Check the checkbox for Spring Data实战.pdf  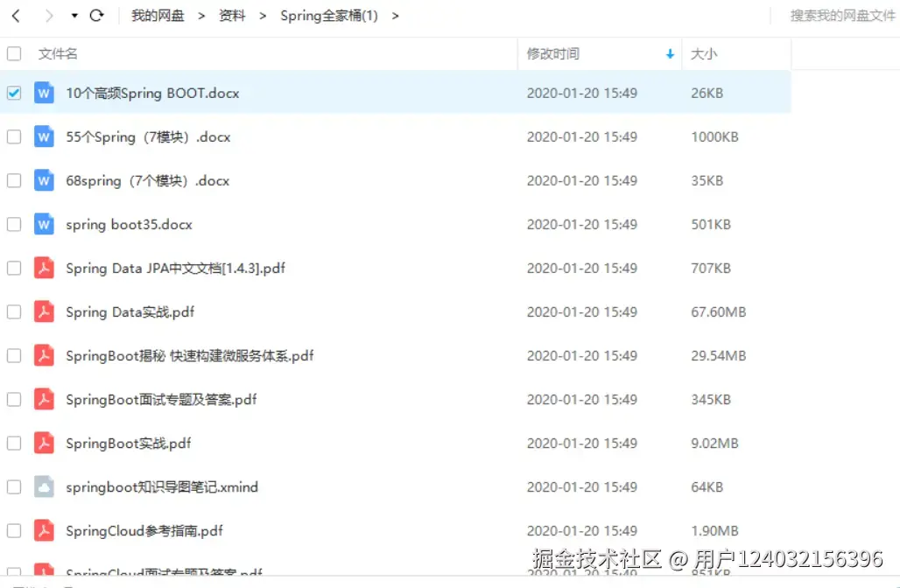click(13, 311)
